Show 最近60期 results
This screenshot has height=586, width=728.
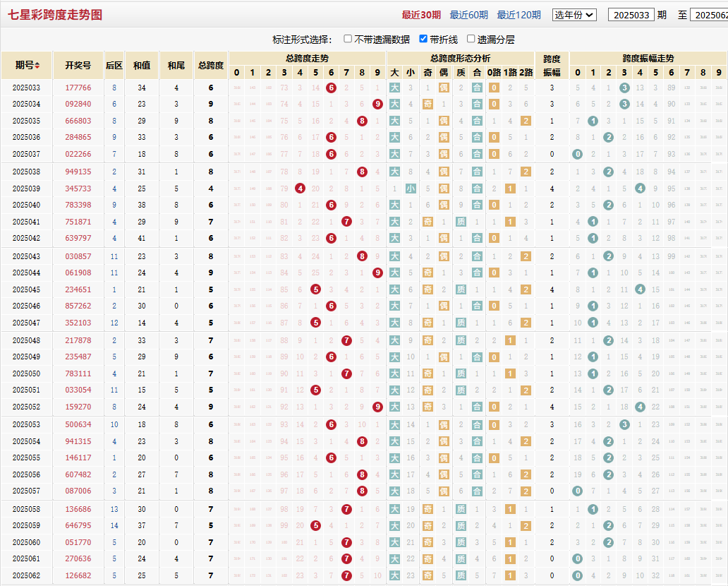click(x=468, y=15)
